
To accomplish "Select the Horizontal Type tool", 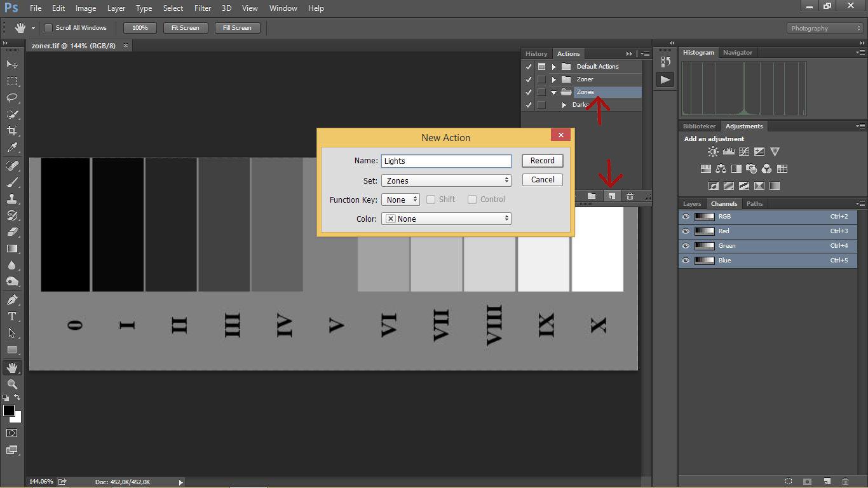I will coord(11,316).
